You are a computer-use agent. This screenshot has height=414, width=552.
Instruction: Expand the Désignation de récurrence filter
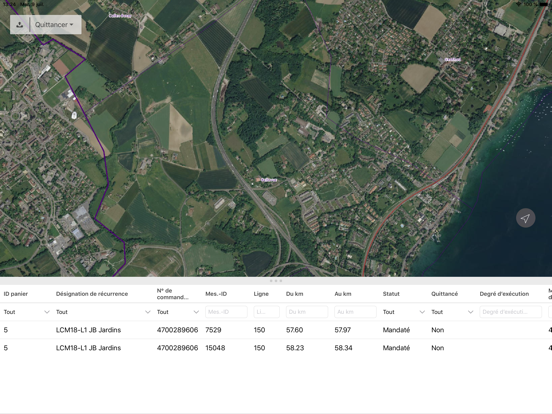[x=103, y=312]
